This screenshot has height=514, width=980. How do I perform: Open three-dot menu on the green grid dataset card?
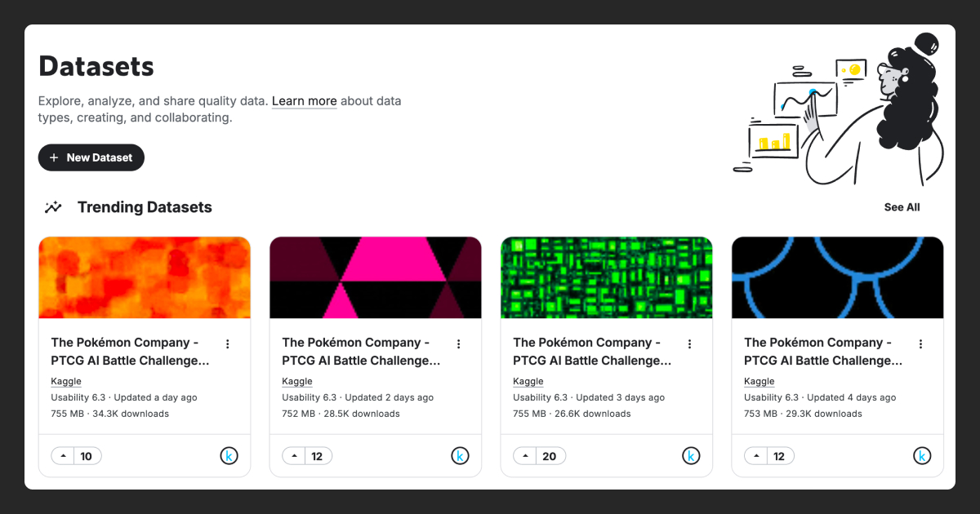click(x=690, y=344)
